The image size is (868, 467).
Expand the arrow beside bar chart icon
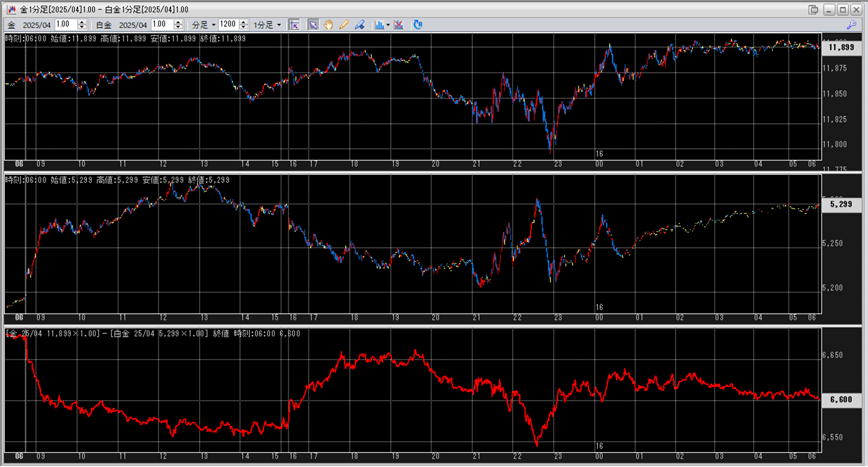(388, 25)
